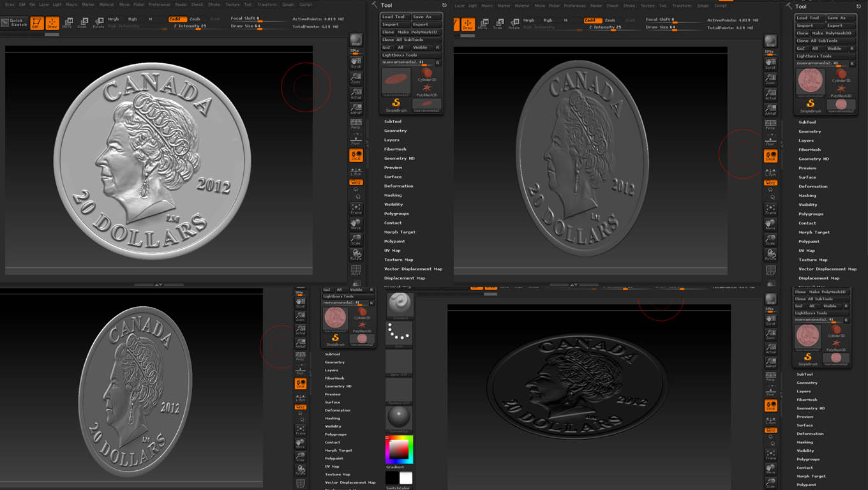Click the Frame icon in top-left shelf
This screenshot has height=490, width=868.
pyautogui.click(x=356, y=209)
